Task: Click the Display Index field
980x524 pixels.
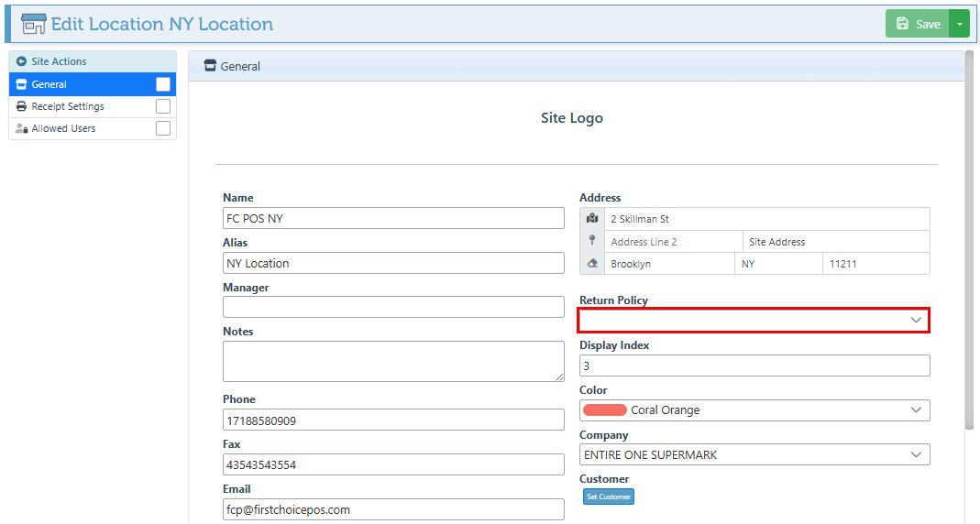Action: pyautogui.click(x=754, y=366)
